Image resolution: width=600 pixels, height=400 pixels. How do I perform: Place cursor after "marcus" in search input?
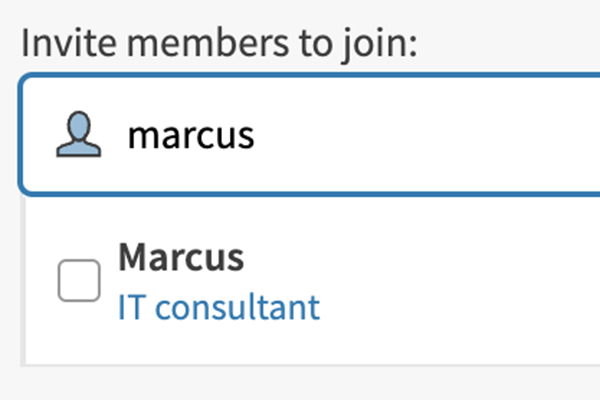point(258,135)
